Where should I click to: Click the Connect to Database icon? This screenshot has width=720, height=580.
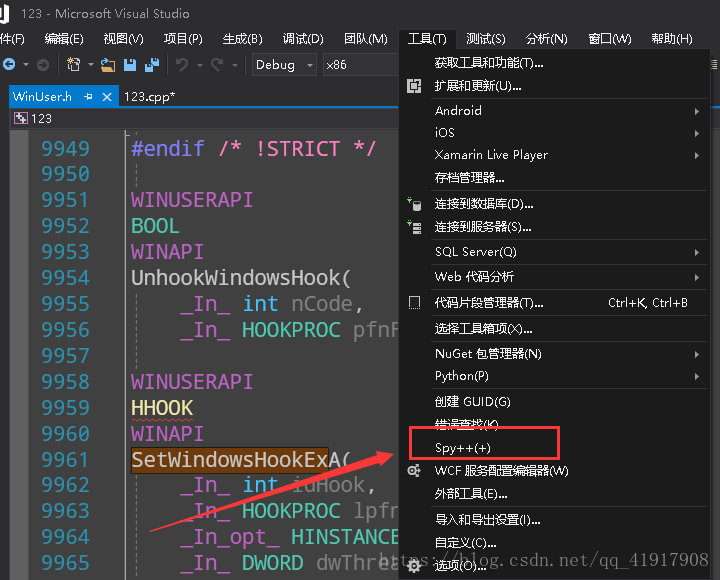click(x=414, y=204)
